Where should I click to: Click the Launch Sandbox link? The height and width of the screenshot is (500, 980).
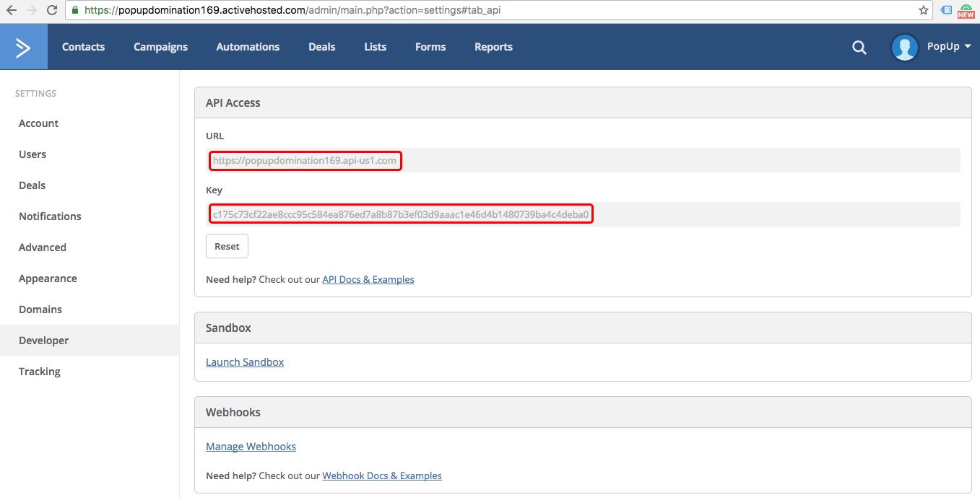[245, 362]
